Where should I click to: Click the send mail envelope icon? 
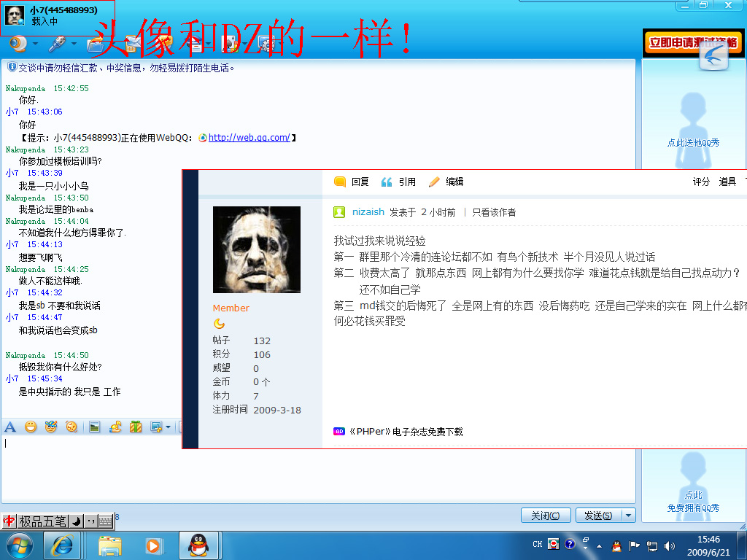click(x=133, y=44)
